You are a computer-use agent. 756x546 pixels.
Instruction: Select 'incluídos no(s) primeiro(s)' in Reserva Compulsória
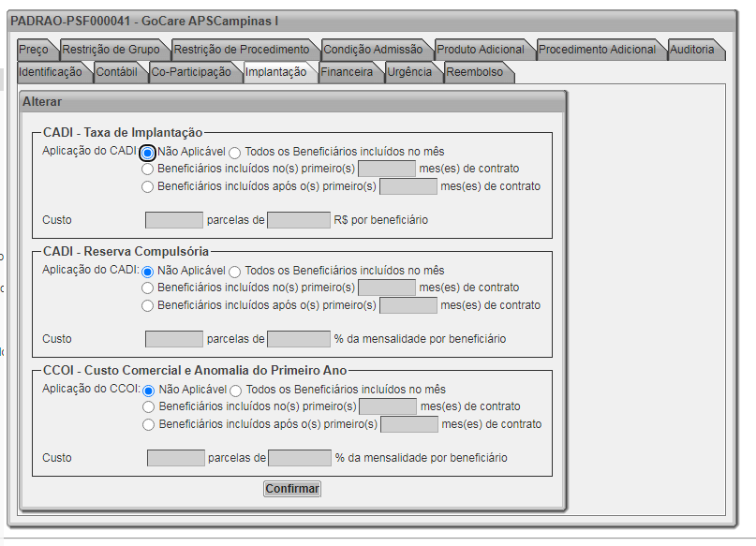point(147,288)
